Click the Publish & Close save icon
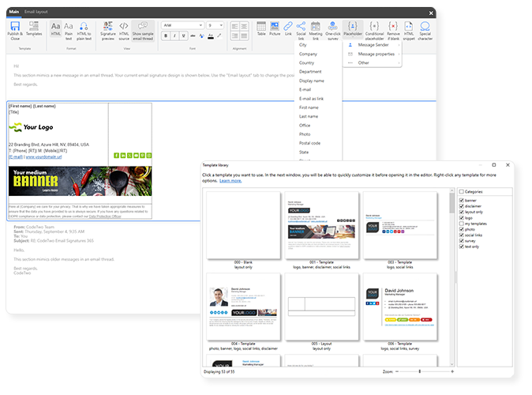 point(15,27)
